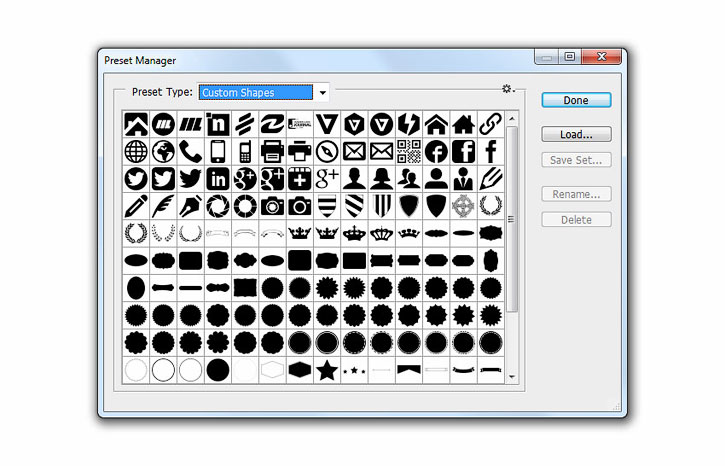This screenshot has height=466, width=725.
Task: Pick the horizontally striped shield shape
Action: click(x=327, y=206)
